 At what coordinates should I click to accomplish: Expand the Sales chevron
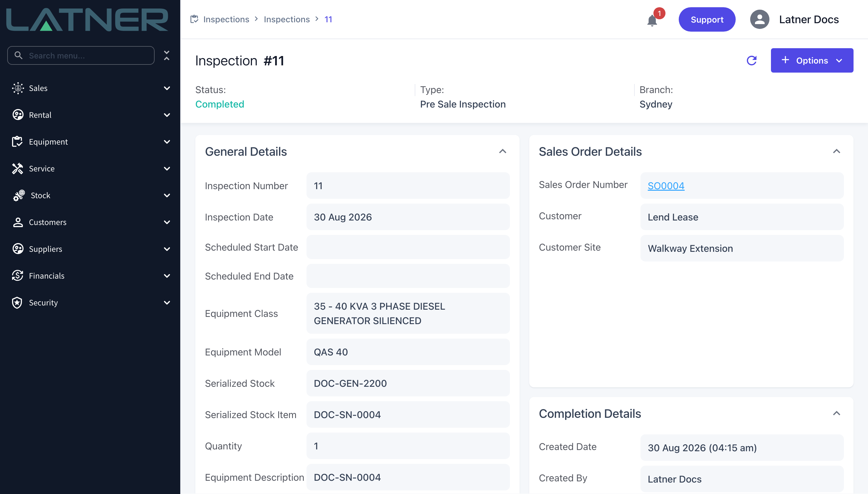(167, 88)
